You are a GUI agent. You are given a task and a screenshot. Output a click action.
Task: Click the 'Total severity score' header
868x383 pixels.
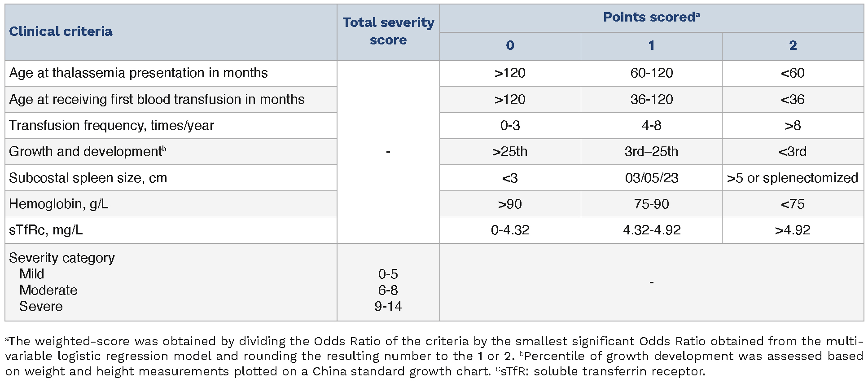[388, 31]
